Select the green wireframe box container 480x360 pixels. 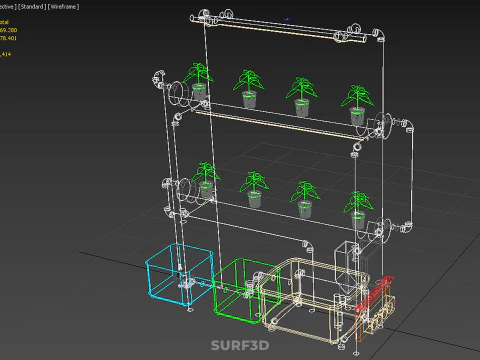pos(246,290)
